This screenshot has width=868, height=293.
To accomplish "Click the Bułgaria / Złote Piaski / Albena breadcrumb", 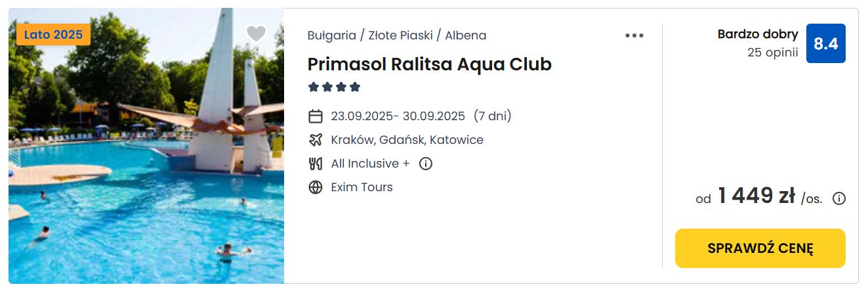I will tap(397, 35).
